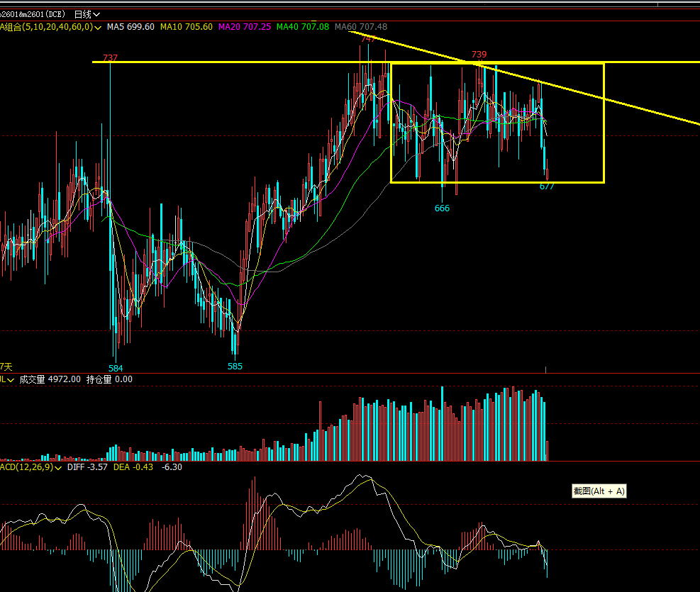This screenshot has width=700, height=592.
Task: Click the 739 high price marker
Action: pyautogui.click(x=479, y=55)
